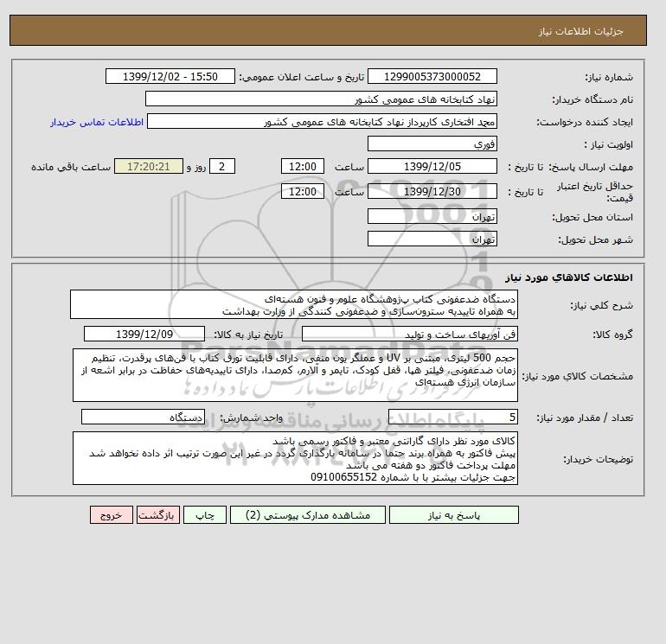Screen dimensions: 666x644
Task: Click response deadline date 1399/12/05
Action: point(432,167)
